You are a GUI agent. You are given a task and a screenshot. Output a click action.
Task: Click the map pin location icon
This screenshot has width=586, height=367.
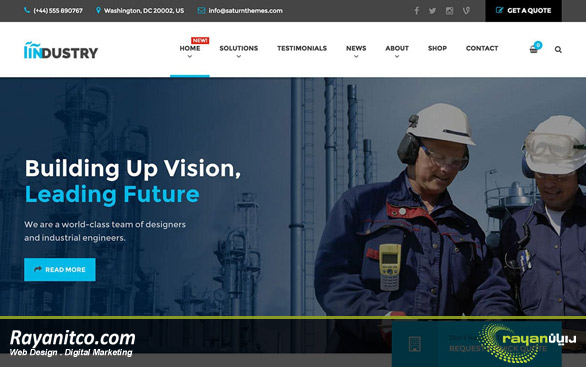coord(98,10)
